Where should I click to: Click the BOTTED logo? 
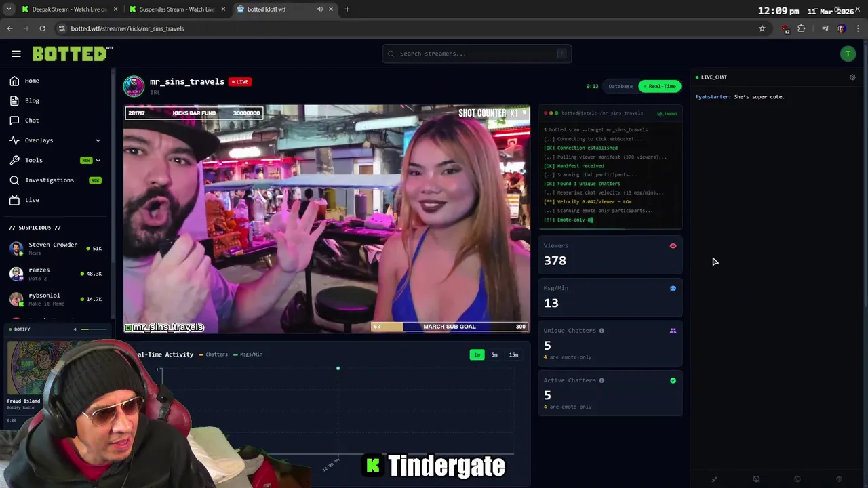pos(73,54)
